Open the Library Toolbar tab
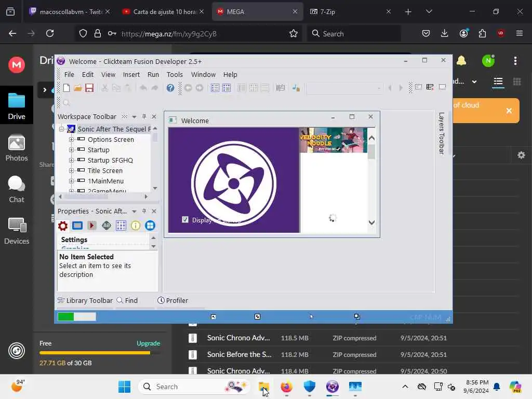The height and width of the screenshot is (399, 532). point(85,301)
